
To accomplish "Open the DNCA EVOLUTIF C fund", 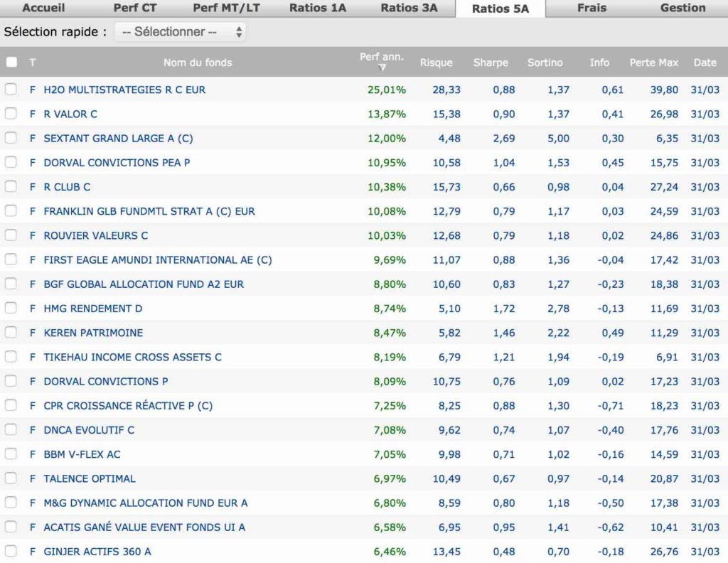I will [89, 430].
